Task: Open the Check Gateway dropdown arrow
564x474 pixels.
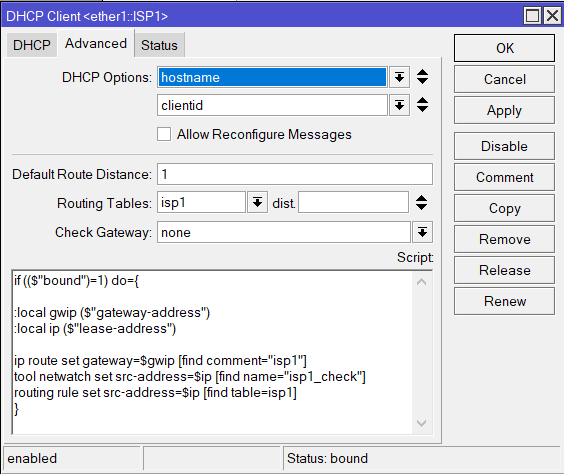Action: tap(422, 232)
